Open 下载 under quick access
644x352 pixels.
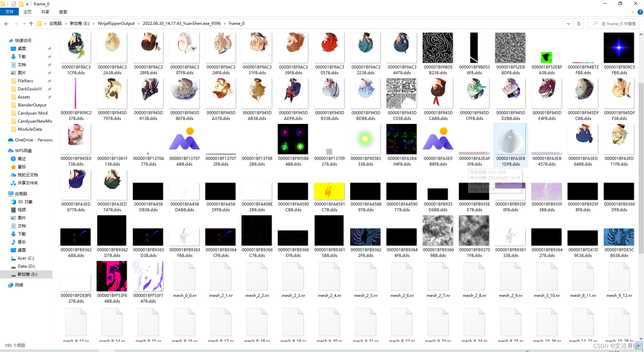(21, 56)
